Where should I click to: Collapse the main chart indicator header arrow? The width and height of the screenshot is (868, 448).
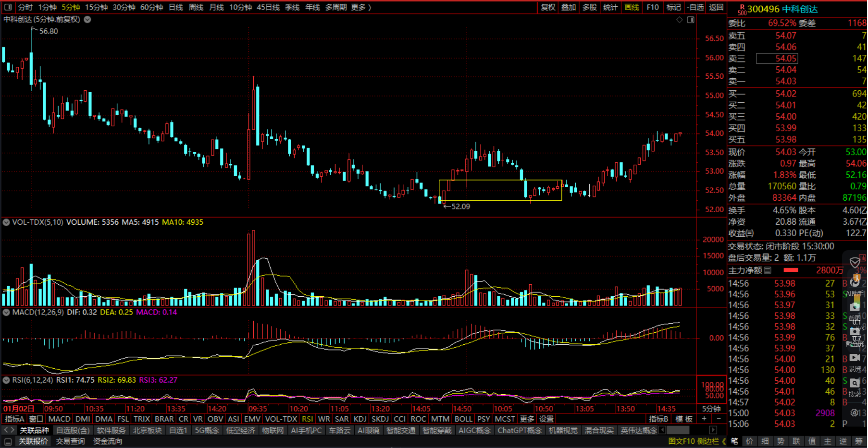(x=87, y=20)
